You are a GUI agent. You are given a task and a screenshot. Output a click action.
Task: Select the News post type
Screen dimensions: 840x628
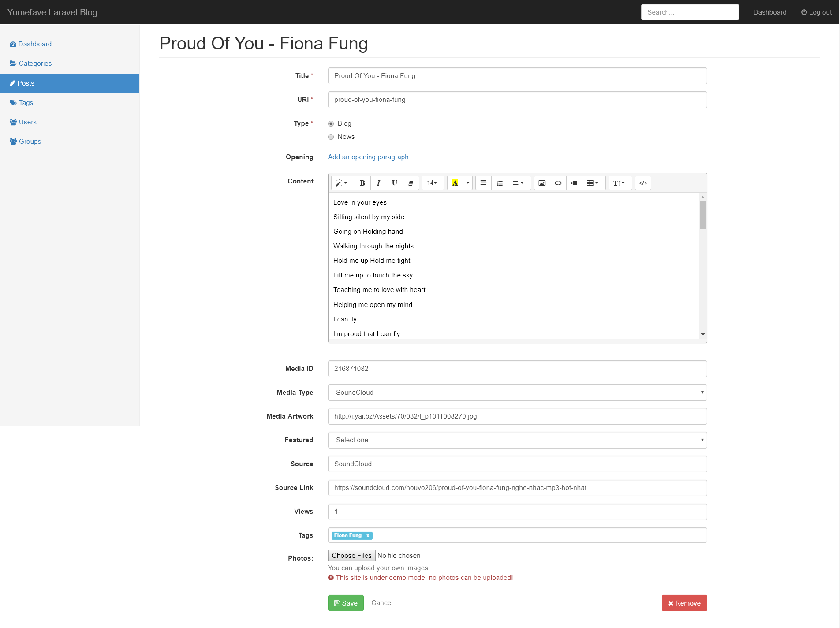pyautogui.click(x=331, y=137)
